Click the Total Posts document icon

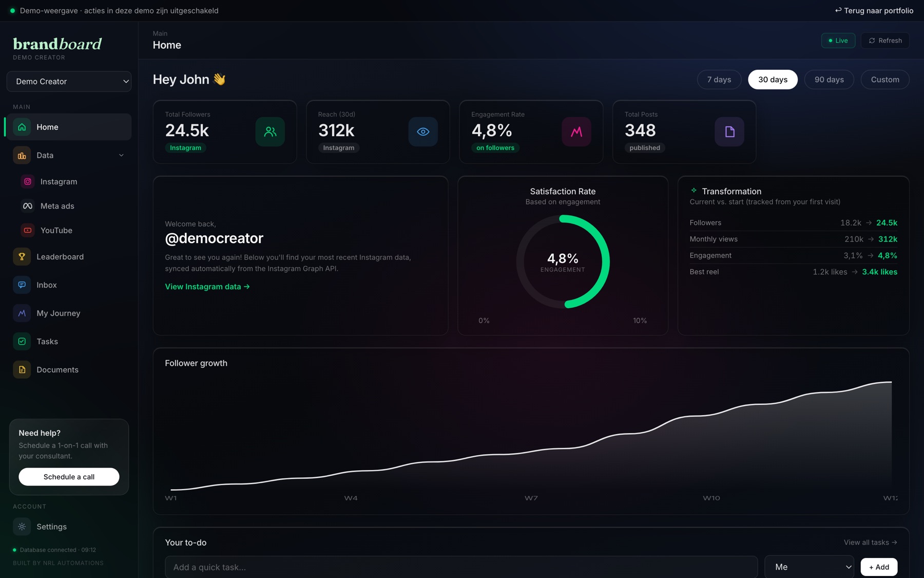pos(729,132)
